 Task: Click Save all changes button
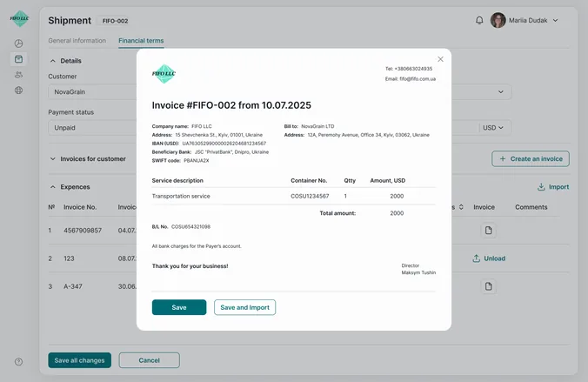tap(79, 360)
